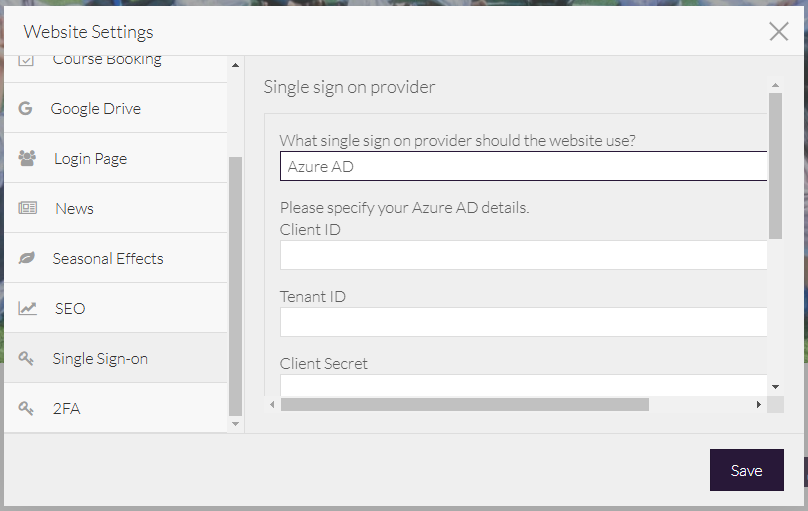Click the horizontal scrollbar in the content panel
Image resolution: width=808 pixels, height=511 pixels.
[x=465, y=405]
